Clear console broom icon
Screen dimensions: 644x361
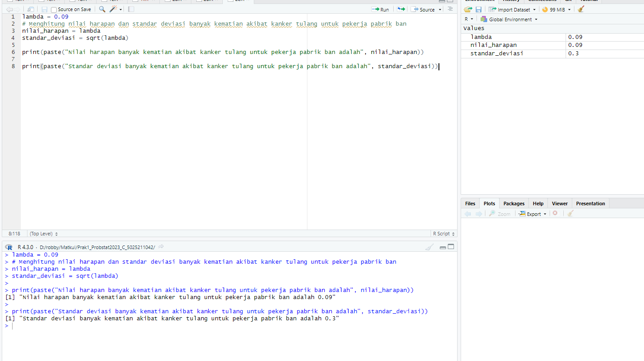(429, 247)
